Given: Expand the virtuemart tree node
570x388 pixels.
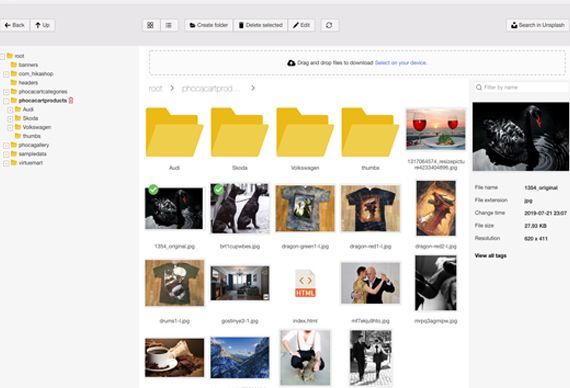Looking at the screenshot, I should tap(6, 163).
